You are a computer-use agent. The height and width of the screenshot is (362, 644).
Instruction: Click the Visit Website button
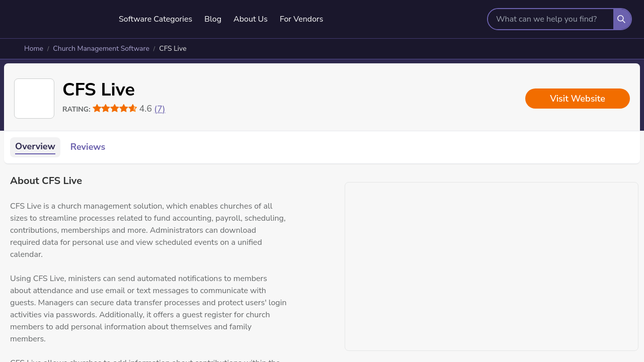coord(578,99)
